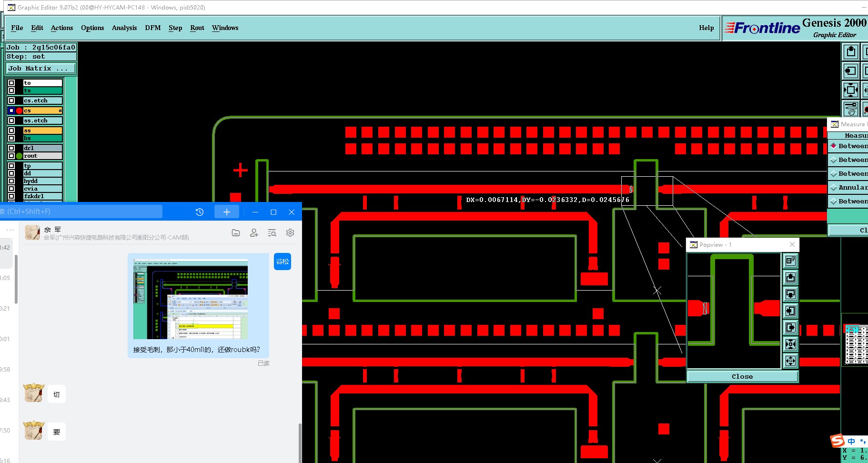
Task: Open chat record search icon
Action: tap(272, 232)
